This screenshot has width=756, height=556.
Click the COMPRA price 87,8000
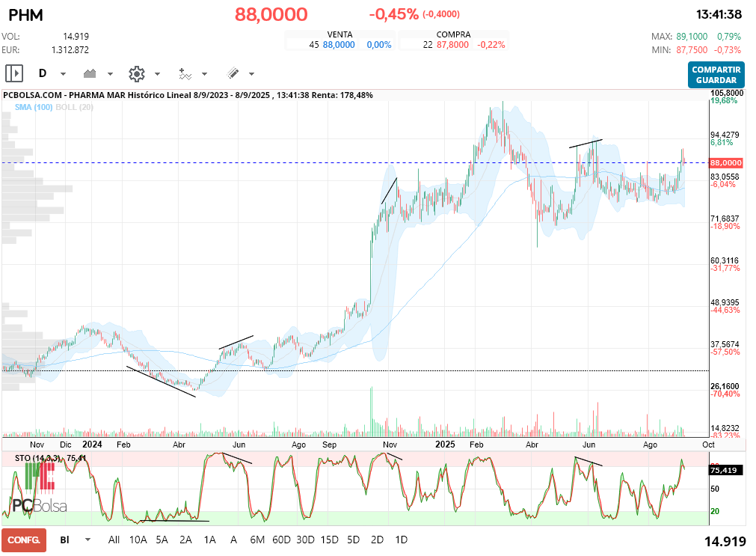click(452, 45)
